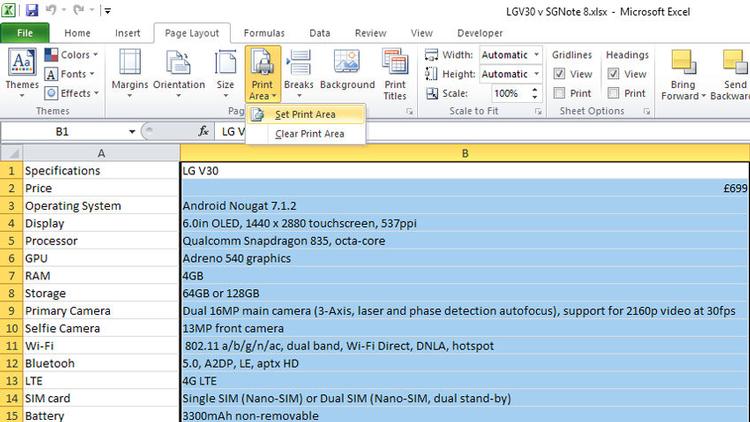Viewport: 750px width, 422px height.
Task: Open the theme Fonts menu
Action: 69,74
